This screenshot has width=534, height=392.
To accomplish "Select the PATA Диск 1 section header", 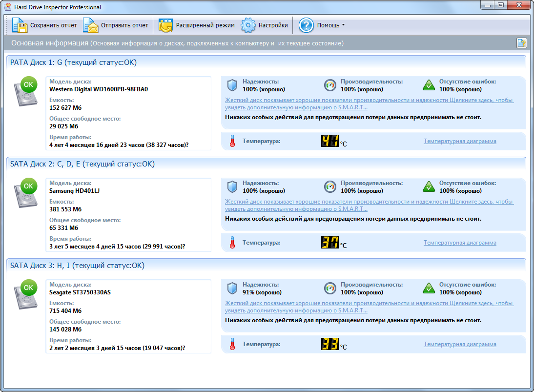I will tap(73, 62).
